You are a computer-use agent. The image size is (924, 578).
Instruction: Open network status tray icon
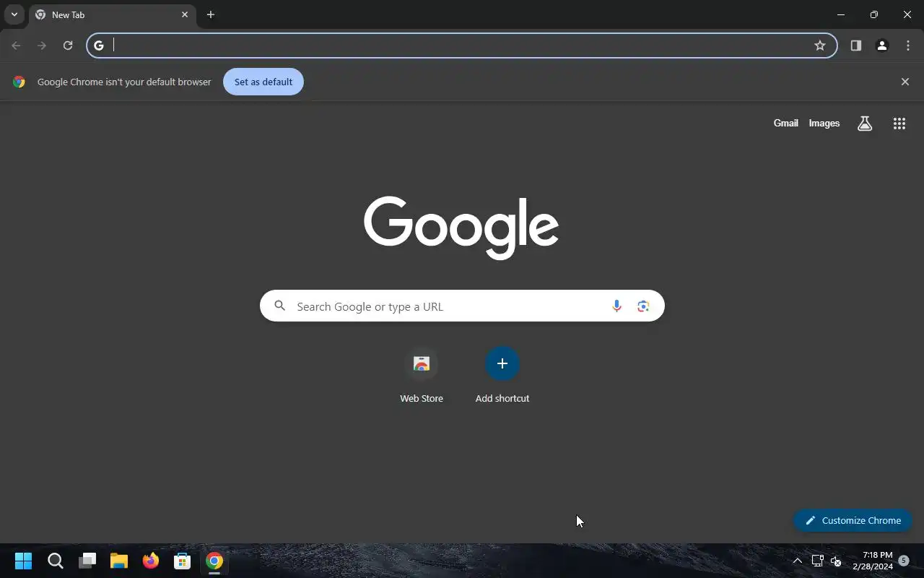point(817,561)
